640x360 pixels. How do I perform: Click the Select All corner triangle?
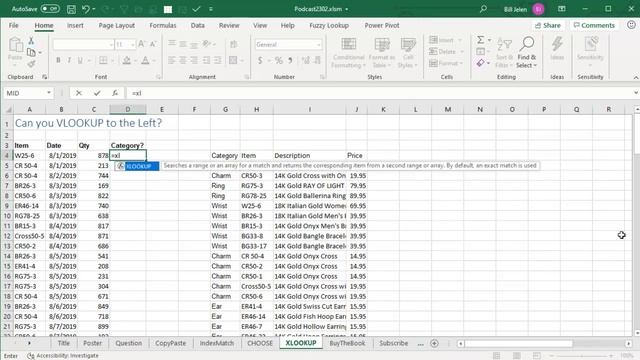click(x=8, y=109)
